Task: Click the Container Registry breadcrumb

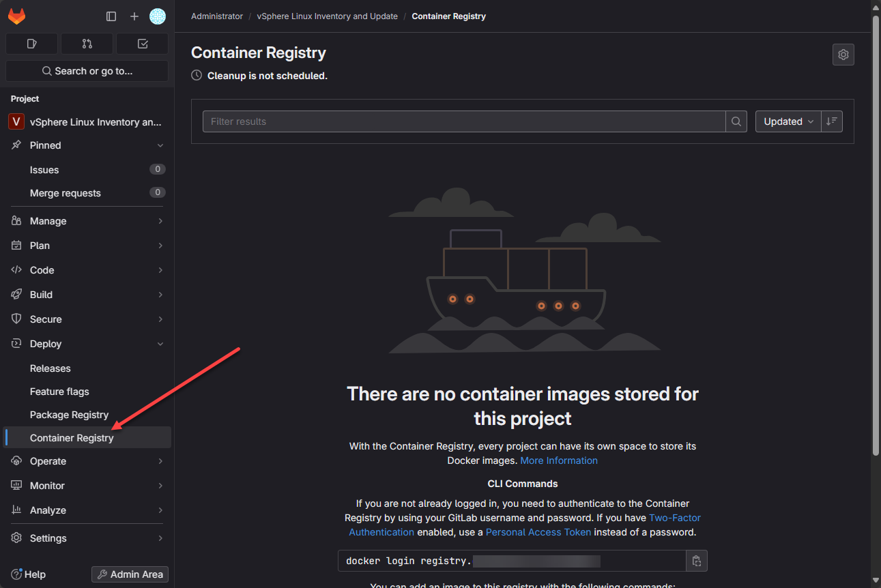Action: (x=449, y=16)
